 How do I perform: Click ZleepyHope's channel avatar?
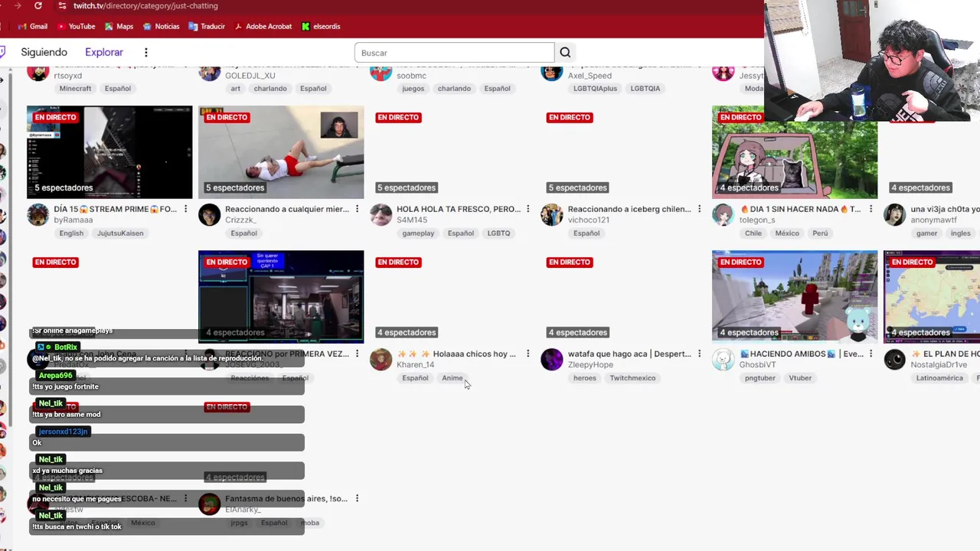coord(551,360)
